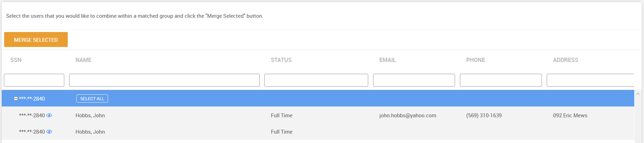644x143 pixels.
Task: Sort by the Name column header
Action: point(83,60)
